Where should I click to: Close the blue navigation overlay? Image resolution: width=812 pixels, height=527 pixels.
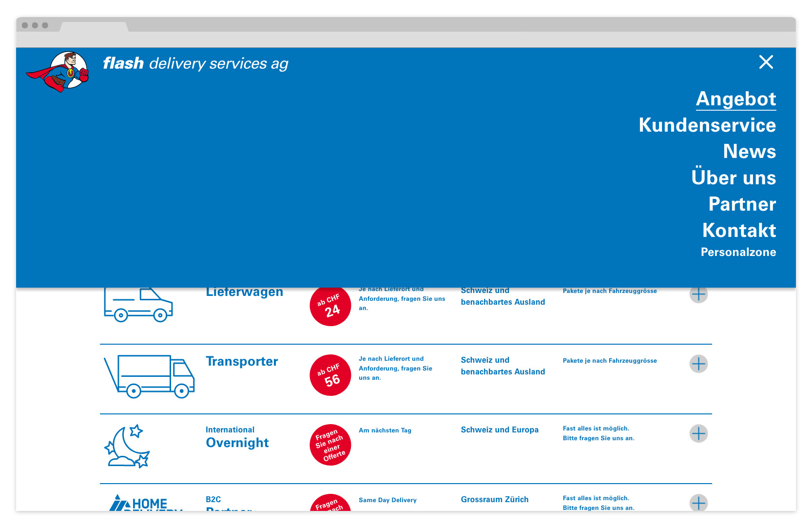766,62
